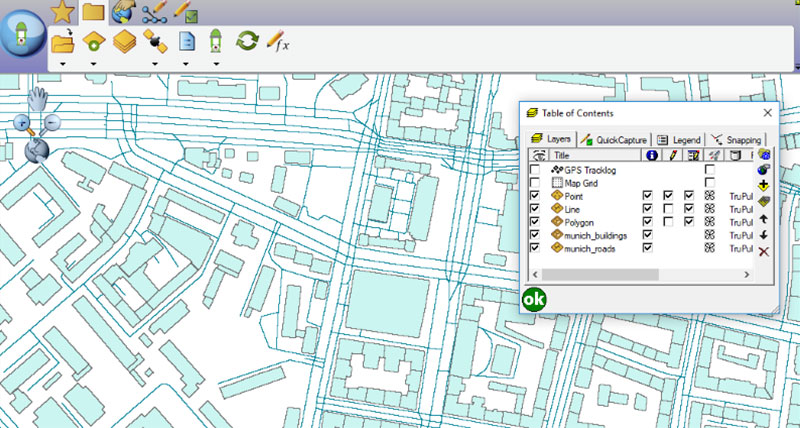
Task: Open dropdown under the document page icon
Action: tap(186, 63)
